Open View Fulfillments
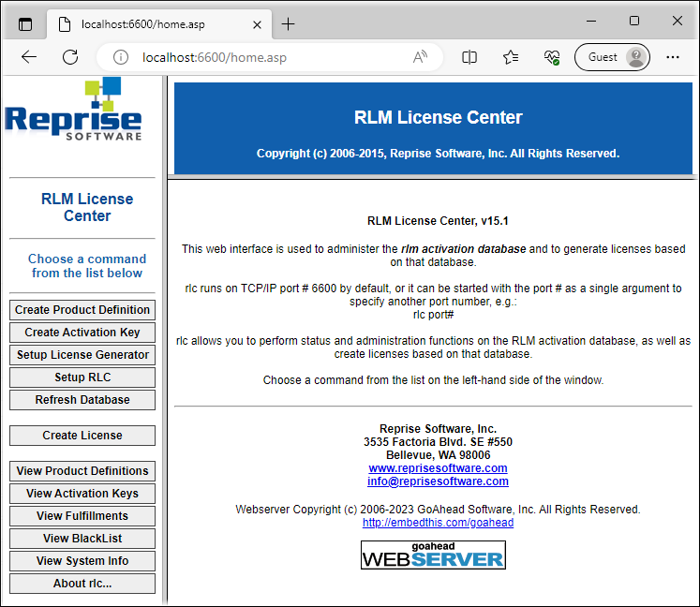700x607 pixels. pyautogui.click(x=82, y=516)
